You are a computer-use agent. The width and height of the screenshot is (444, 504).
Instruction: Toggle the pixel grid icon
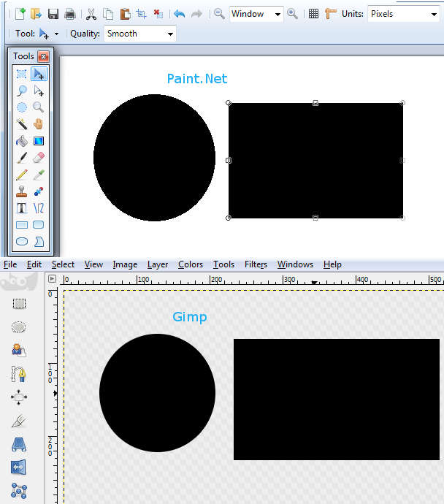(x=313, y=14)
